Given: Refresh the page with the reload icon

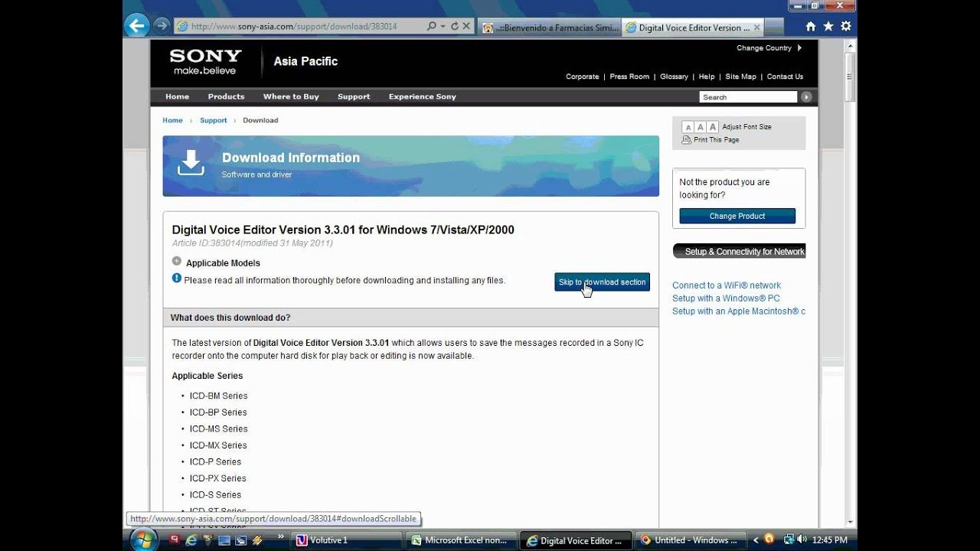Looking at the screenshot, I should [455, 26].
